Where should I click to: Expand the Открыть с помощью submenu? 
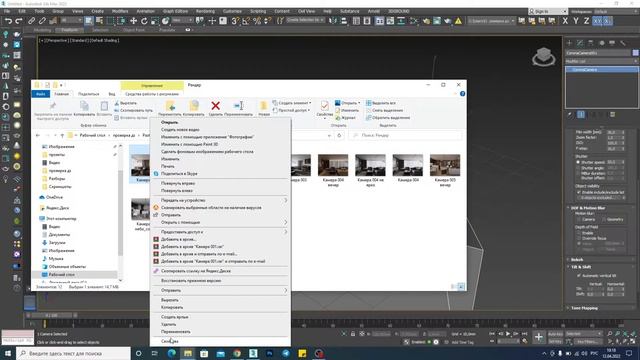coord(221,222)
